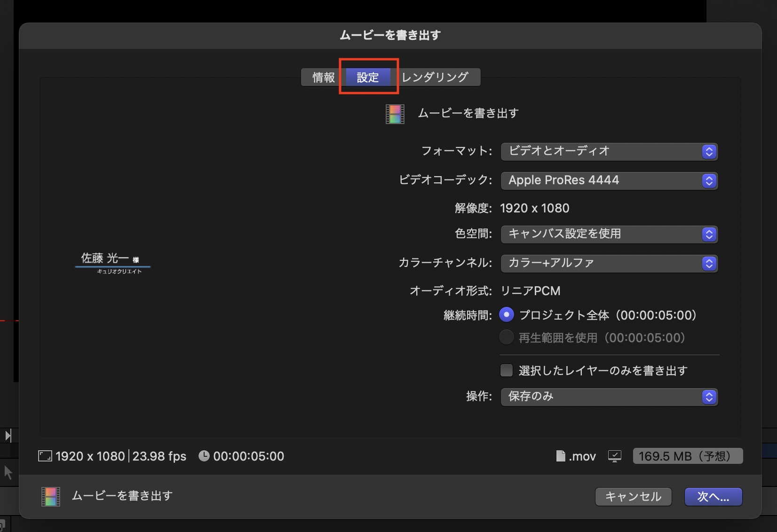Screen dimensions: 777x532
Task: Click the キャンセル button
Action: point(633,496)
